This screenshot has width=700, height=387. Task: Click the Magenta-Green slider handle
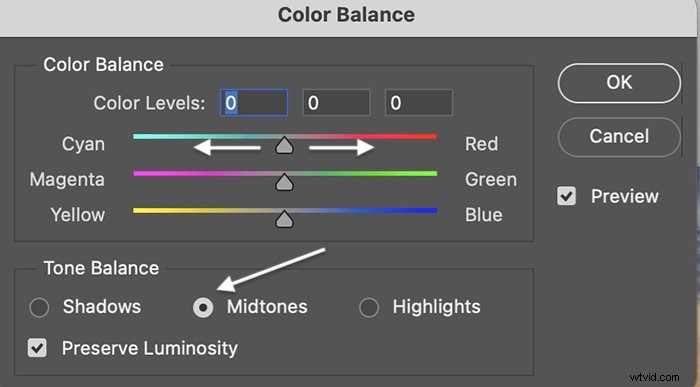284,182
